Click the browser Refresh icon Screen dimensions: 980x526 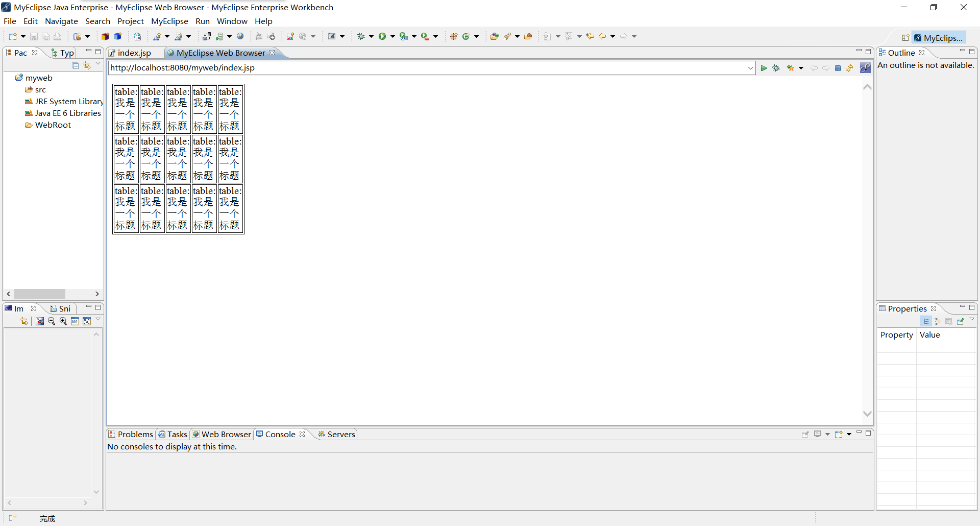(x=849, y=68)
